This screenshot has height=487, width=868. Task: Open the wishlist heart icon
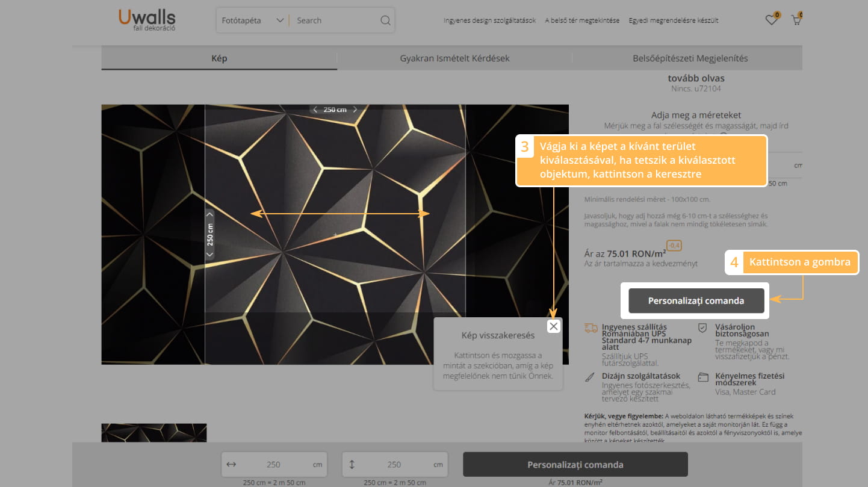click(x=771, y=20)
